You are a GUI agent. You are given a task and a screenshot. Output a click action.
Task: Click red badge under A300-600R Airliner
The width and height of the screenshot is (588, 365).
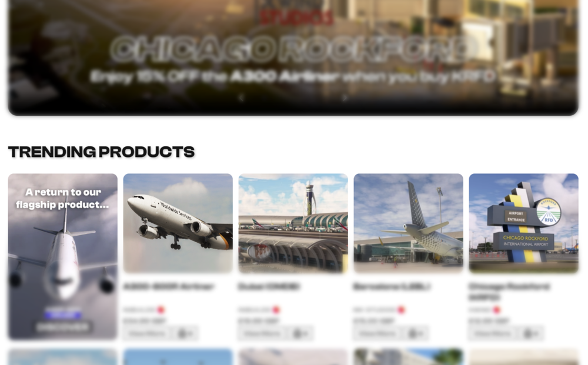[x=161, y=310]
